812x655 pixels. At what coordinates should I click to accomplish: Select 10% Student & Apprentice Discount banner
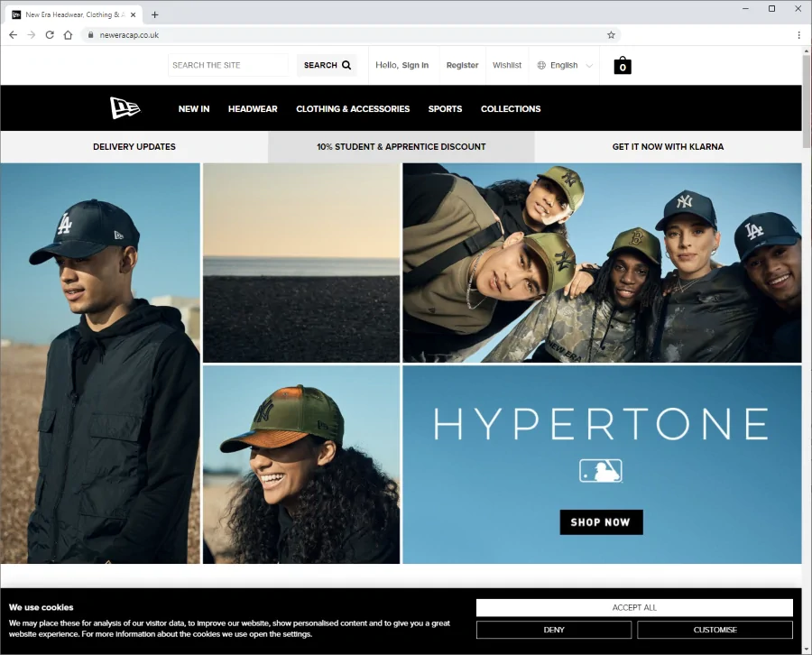click(x=401, y=146)
